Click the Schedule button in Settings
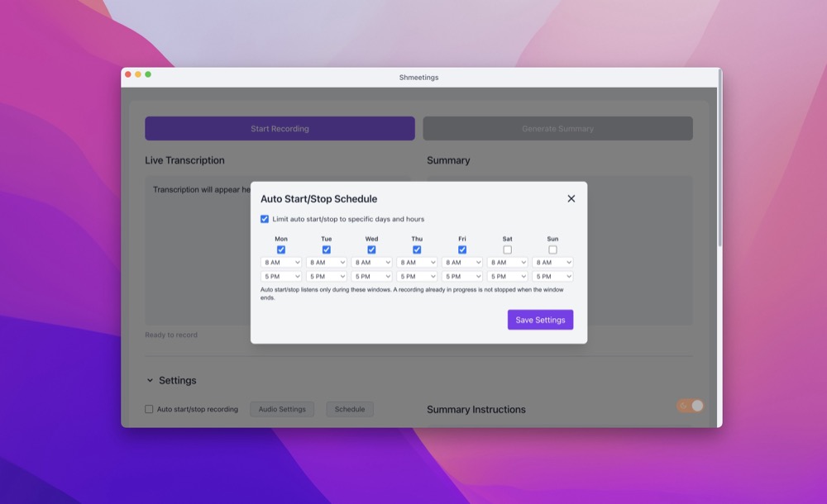 click(x=350, y=409)
